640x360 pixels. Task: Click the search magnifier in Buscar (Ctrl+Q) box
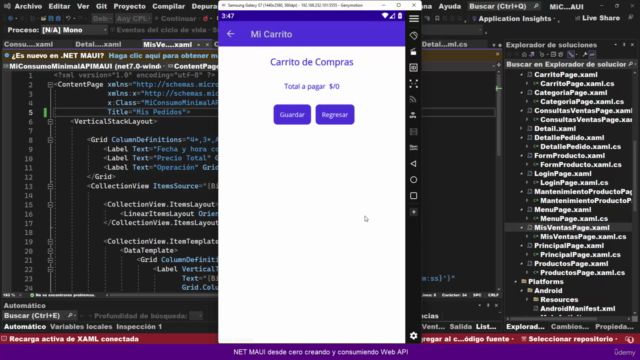point(536,7)
